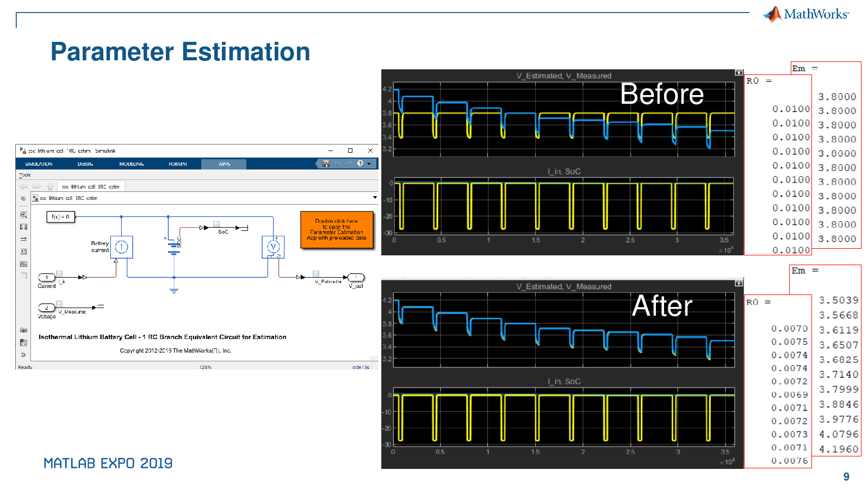Maximize the Simulink window
The image size is (868, 489).
pyautogui.click(x=350, y=151)
